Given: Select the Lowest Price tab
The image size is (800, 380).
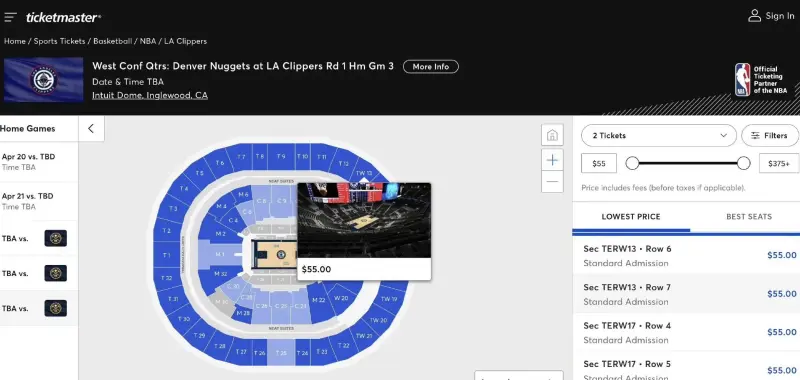Looking at the screenshot, I should (631, 217).
